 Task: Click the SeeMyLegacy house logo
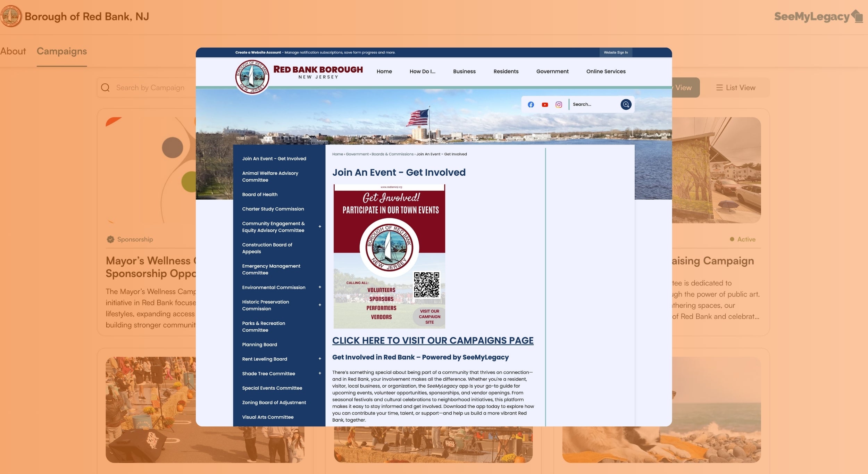coord(857,16)
